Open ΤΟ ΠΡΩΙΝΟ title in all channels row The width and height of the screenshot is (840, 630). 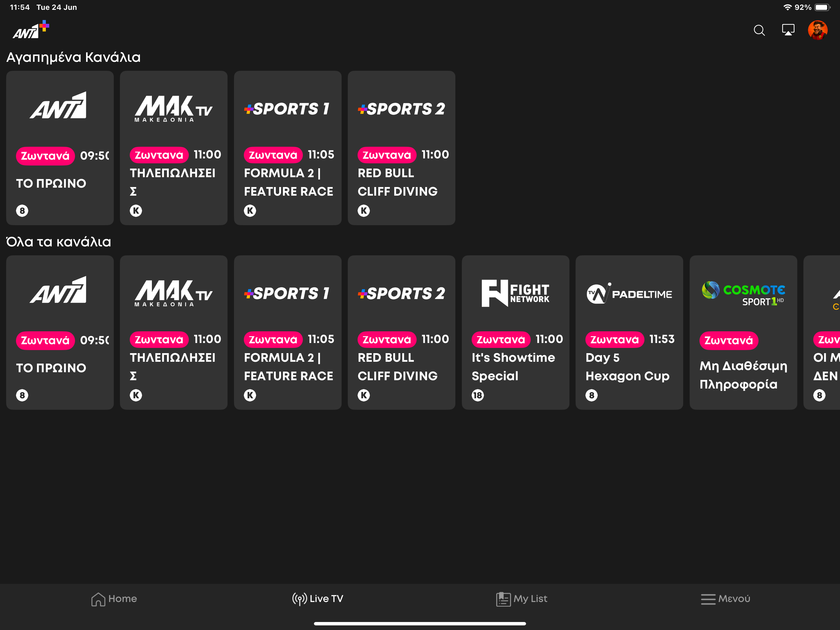[x=51, y=368]
